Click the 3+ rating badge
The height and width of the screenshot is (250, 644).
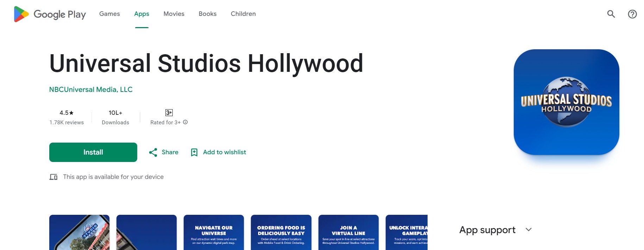coord(169,113)
